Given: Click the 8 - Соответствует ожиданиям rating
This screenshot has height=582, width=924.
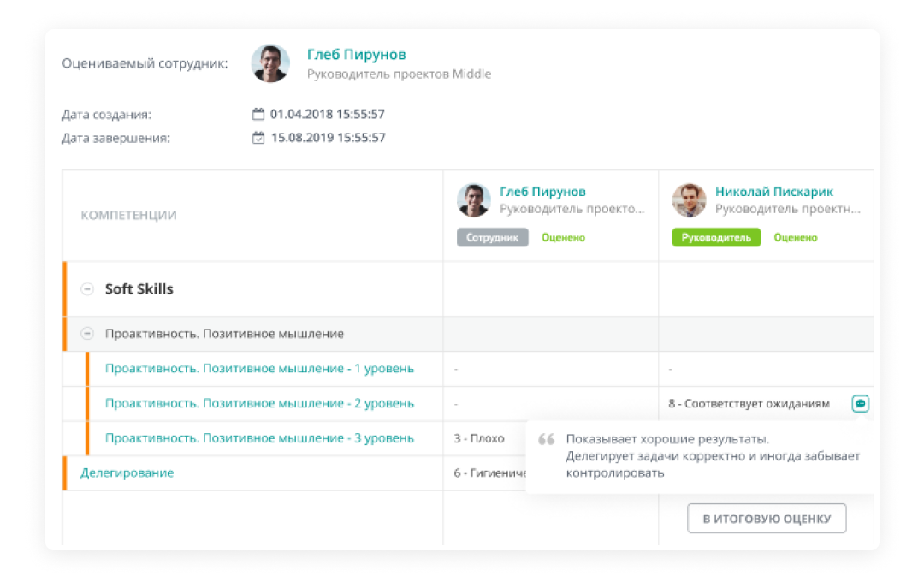Looking at the screenshot, I should [749, 403].
